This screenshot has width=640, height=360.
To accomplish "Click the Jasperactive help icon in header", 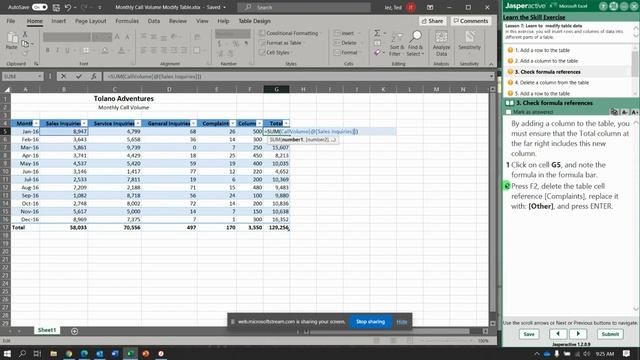I will pos(603,6).
